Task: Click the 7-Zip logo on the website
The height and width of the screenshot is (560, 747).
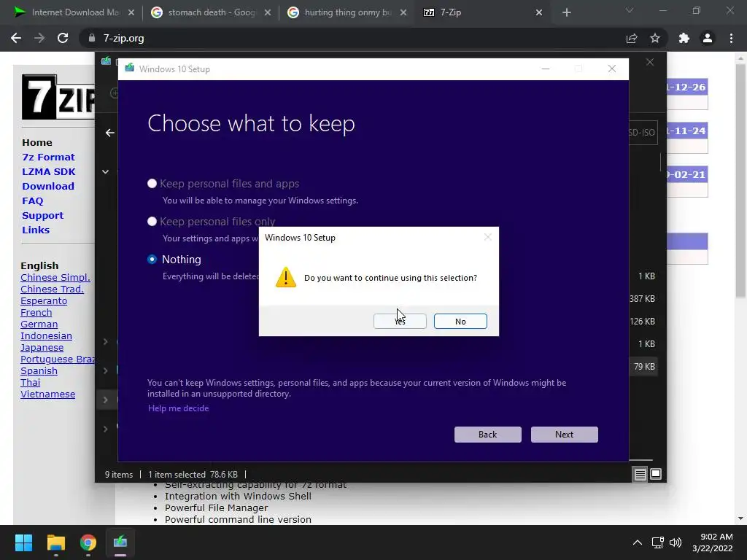Action: [x=58, y=97]
